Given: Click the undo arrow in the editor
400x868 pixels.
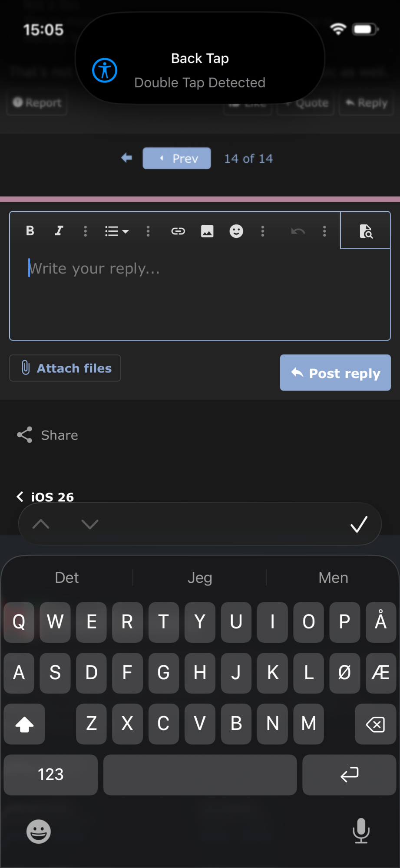Looking at the screenshot, I should [298, 231].
